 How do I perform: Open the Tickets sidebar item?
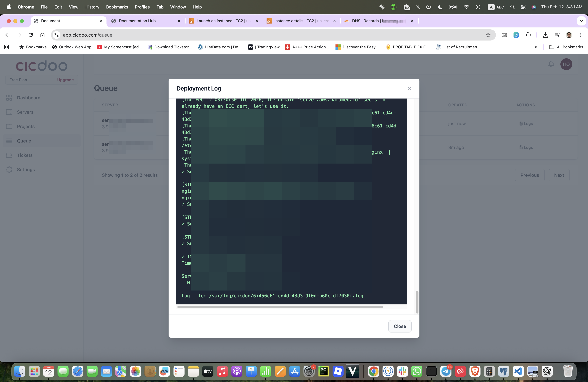tap(24, 155)
